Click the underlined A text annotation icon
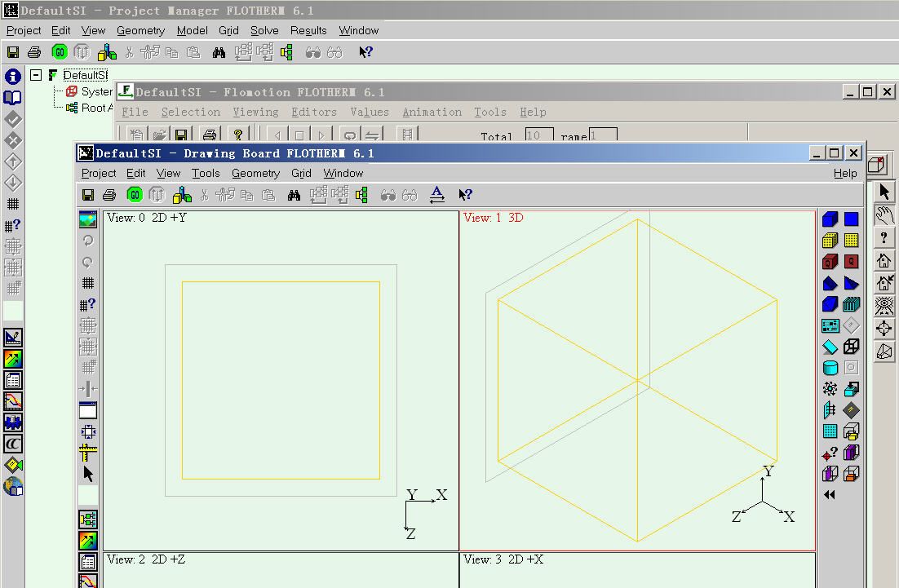Image resolution: width=899 pixels, height=588 pixels. (x=437, y=195)
